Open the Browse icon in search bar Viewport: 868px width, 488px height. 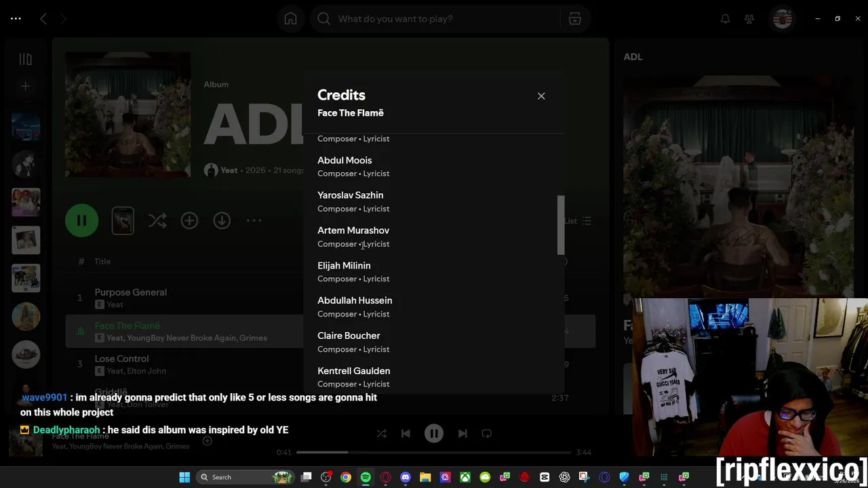point(575,19)
